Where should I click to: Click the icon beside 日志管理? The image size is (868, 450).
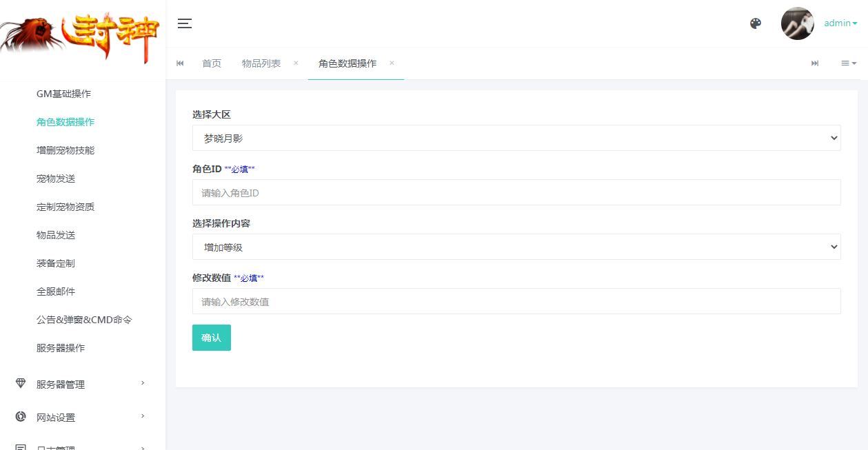[21, 447]
